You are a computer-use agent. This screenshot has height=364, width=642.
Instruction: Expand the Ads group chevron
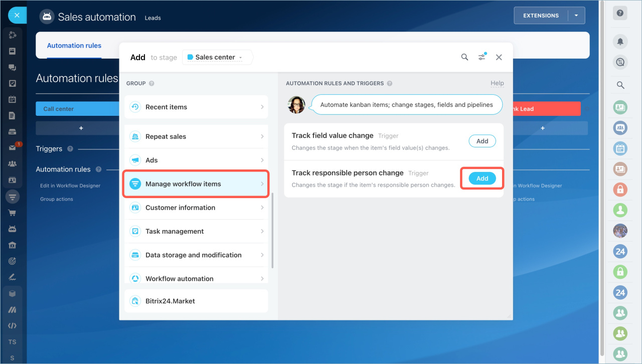(262, 160)
